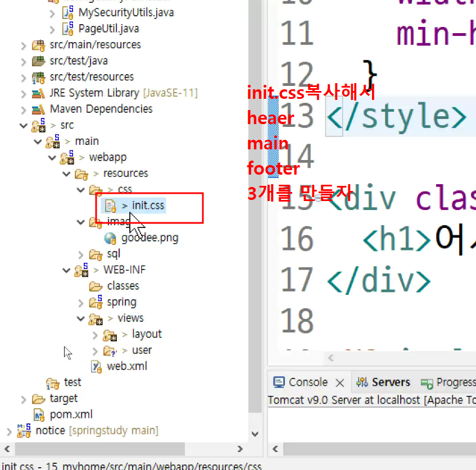Click the closing style tag on line 13
The image size is (476, 470).
tap(396, 117)
